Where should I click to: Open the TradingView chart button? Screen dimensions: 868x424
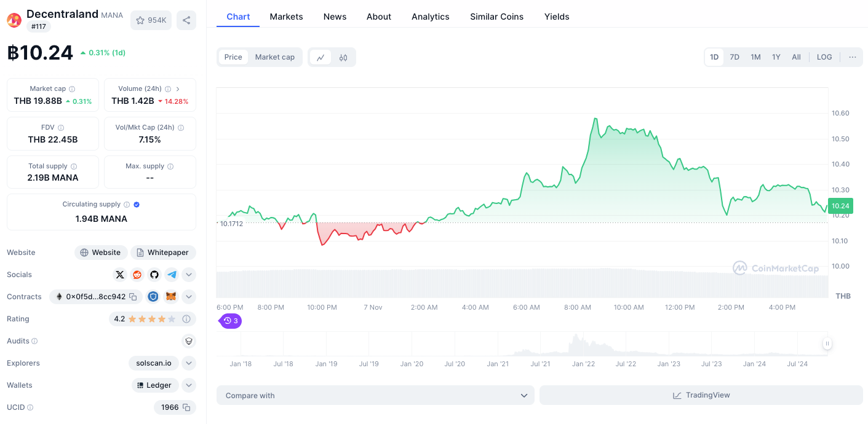pyautogui.click(x=701, y=395)
